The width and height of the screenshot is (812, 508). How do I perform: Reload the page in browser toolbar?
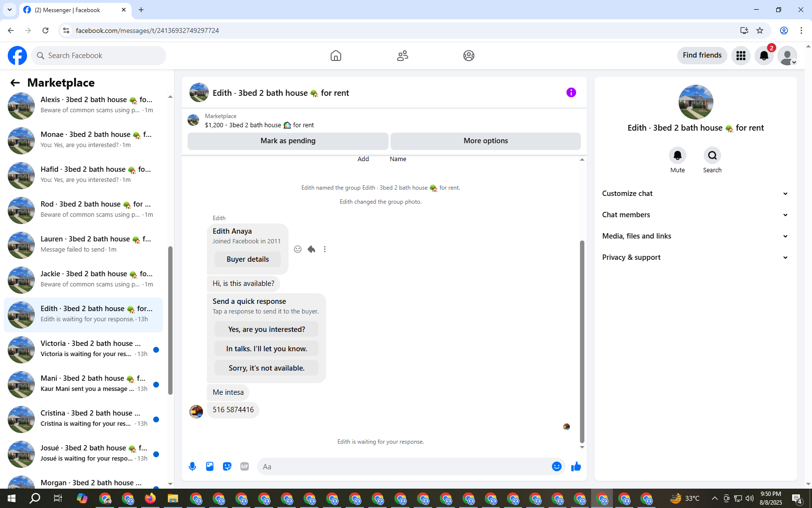pos(45,30)
